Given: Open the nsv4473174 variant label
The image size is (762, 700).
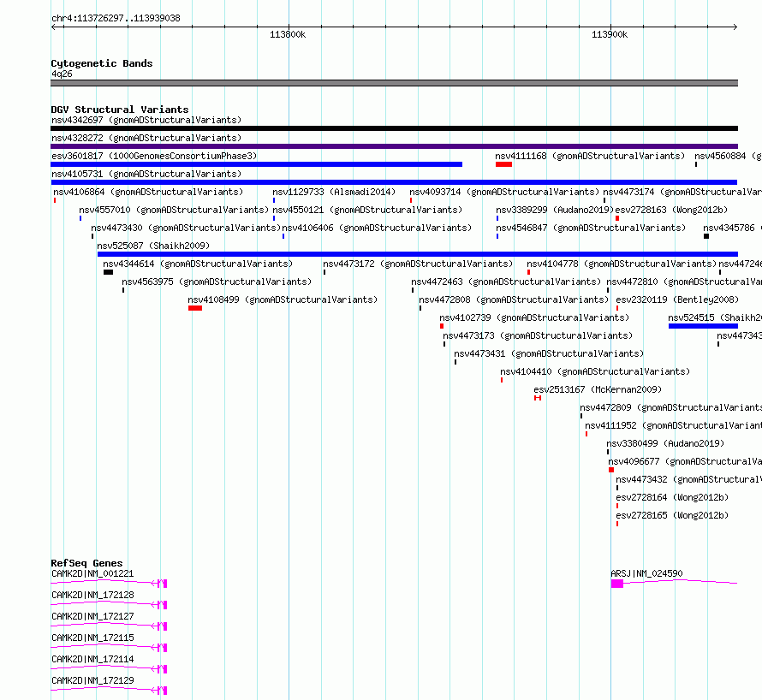Looking at the screenshot, I should click(x=682, y=192).
